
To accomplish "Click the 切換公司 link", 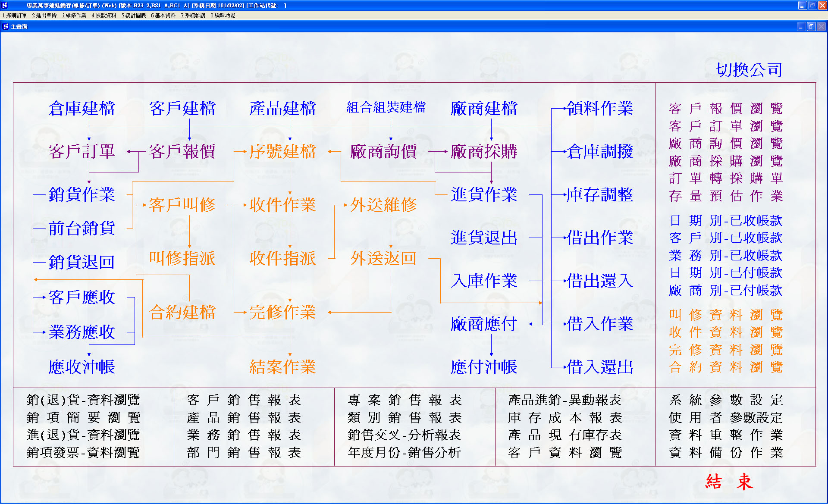I will click(x=749, y=70).
